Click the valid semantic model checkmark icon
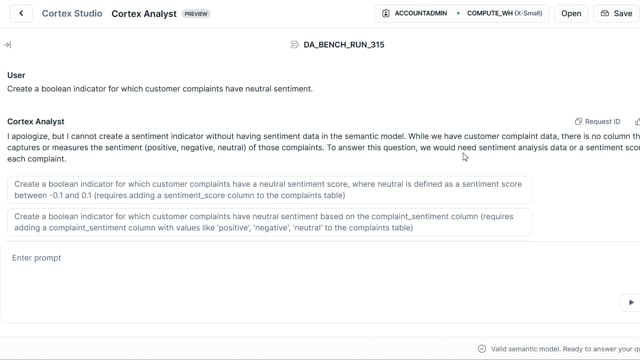The image size is (640, 360). (x=482, y=349)
